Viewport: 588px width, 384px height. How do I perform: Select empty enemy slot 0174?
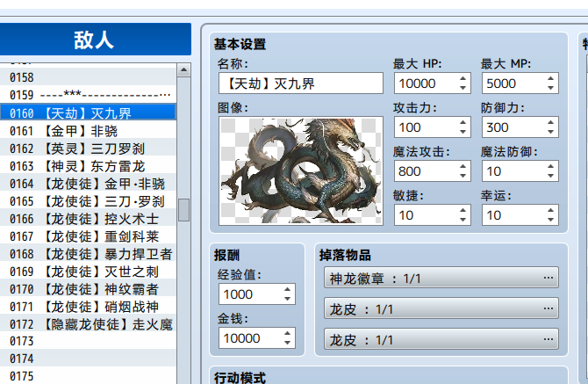coord(88,359)
